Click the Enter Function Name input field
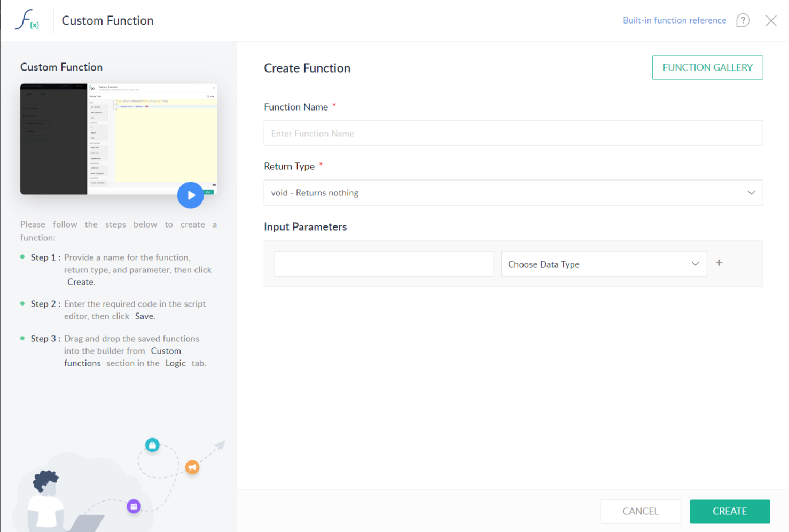The image size is (789, 532). click(x=513, y=132)
